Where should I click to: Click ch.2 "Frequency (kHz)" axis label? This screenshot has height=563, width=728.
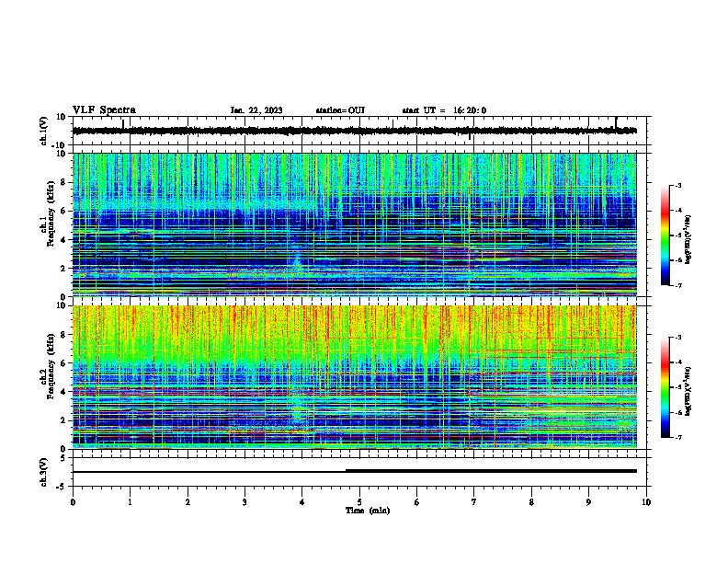click(x=50, y=366)
